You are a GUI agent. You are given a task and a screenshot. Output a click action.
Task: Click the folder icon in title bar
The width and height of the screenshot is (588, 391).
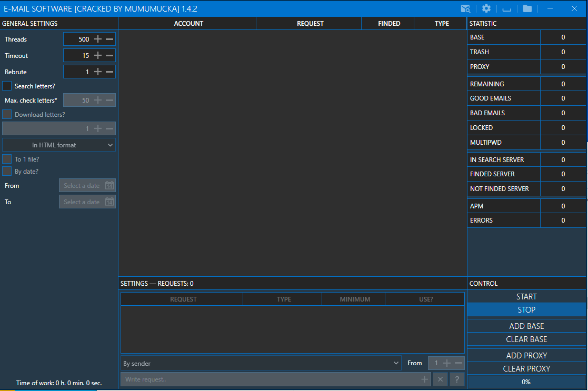527,8
